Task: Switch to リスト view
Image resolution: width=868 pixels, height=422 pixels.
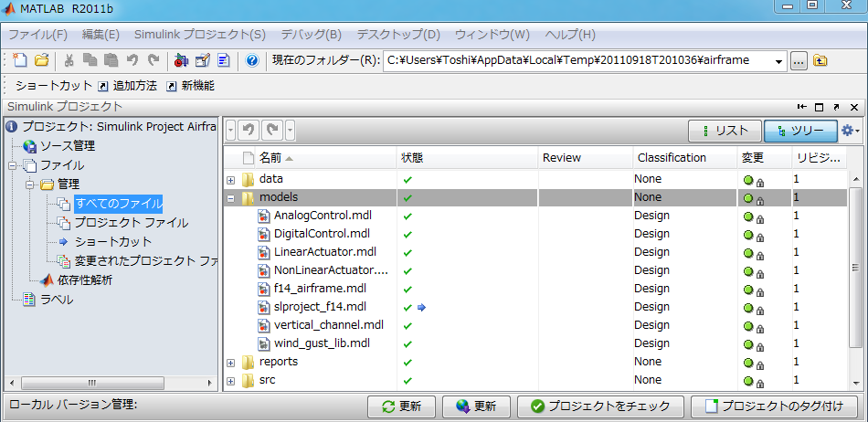Action: [725, 132]
